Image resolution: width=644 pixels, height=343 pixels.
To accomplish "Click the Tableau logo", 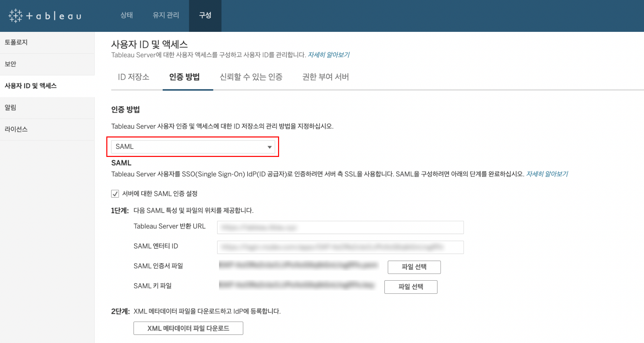I will (x=45, y=16).
